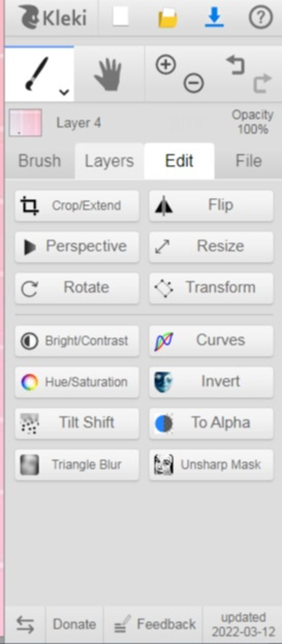Open the Crop/Extend tool

click(x=77, y=206)
